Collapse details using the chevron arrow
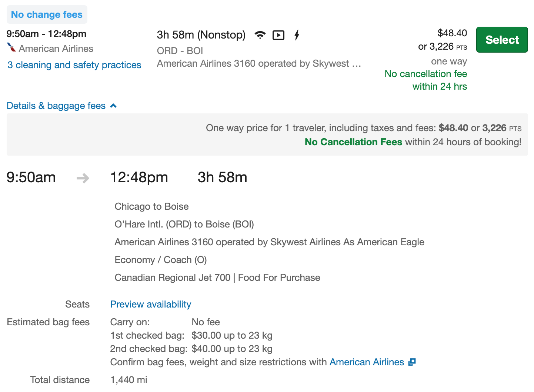The height and width of the screenshot is (392, 534). click(114, 106)
